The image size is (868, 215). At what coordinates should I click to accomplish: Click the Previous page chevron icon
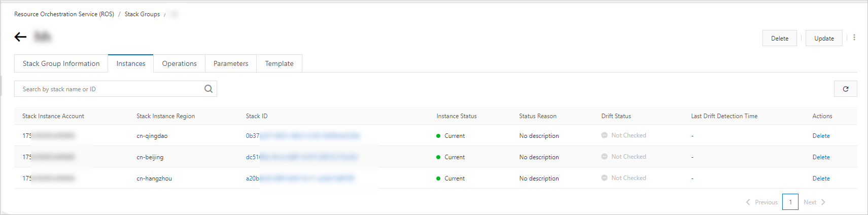tap(748, 202)
